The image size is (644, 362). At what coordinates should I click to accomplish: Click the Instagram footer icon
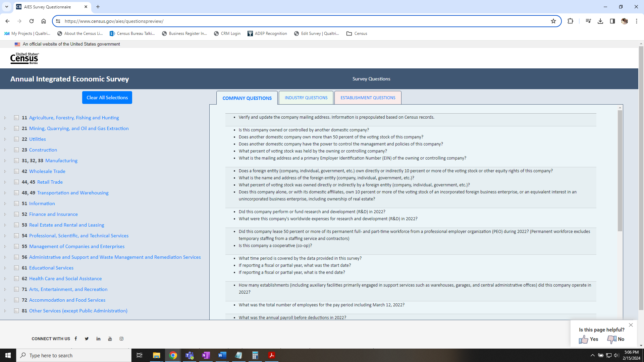pos(121,339)
